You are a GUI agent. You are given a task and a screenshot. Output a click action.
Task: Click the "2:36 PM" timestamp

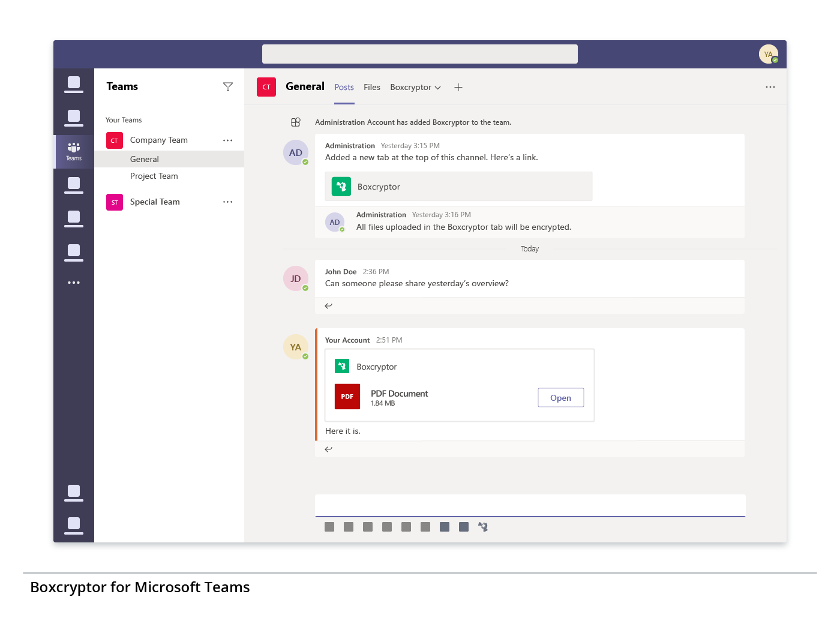click(376, 272)
